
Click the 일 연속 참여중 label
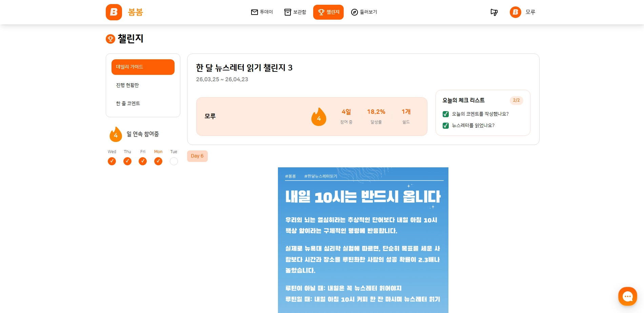click(143, 134)
